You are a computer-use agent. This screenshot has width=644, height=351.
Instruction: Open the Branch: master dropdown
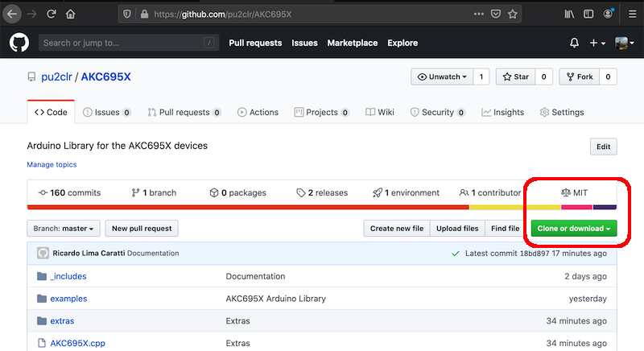64,229
